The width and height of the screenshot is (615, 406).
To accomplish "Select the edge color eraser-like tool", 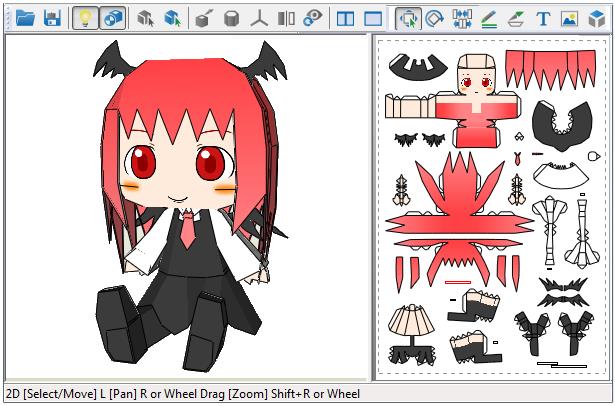I will [516, 19].
